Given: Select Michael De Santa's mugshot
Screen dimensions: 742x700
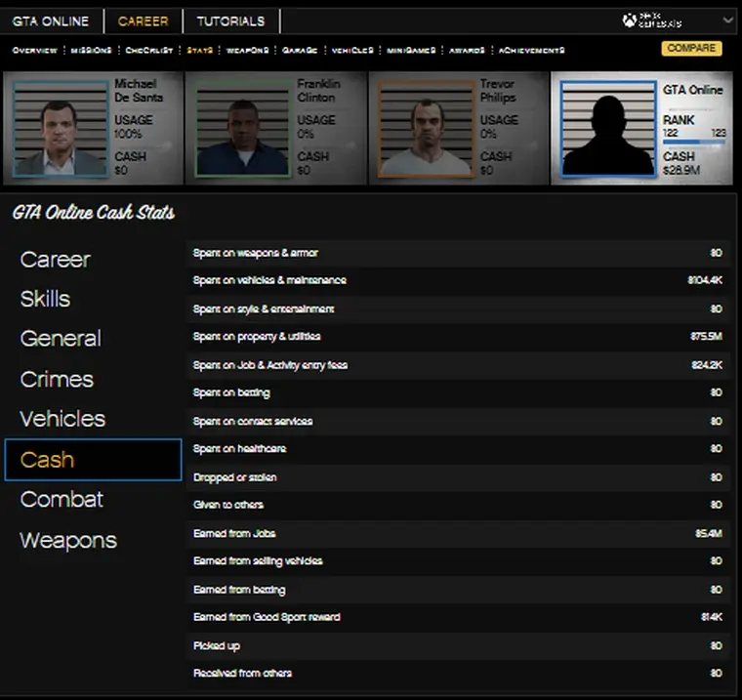Looking at the screenshot, I should click(x=60, y=128).
